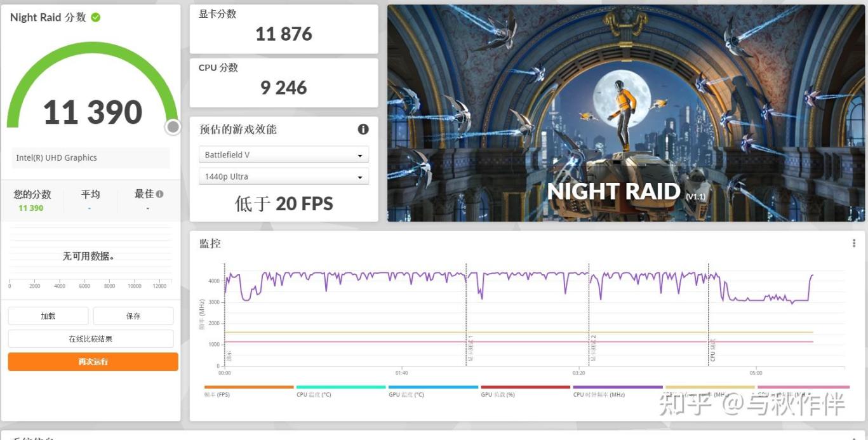Click the Intel(R) UHD Graphics label

(x=57, y=158)
